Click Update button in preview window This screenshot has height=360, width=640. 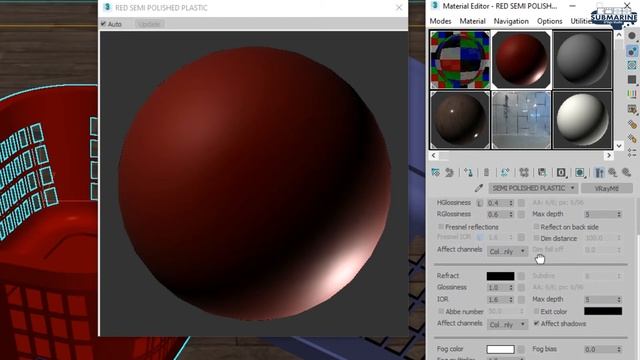pyautogui.click(x=149, y=24)
